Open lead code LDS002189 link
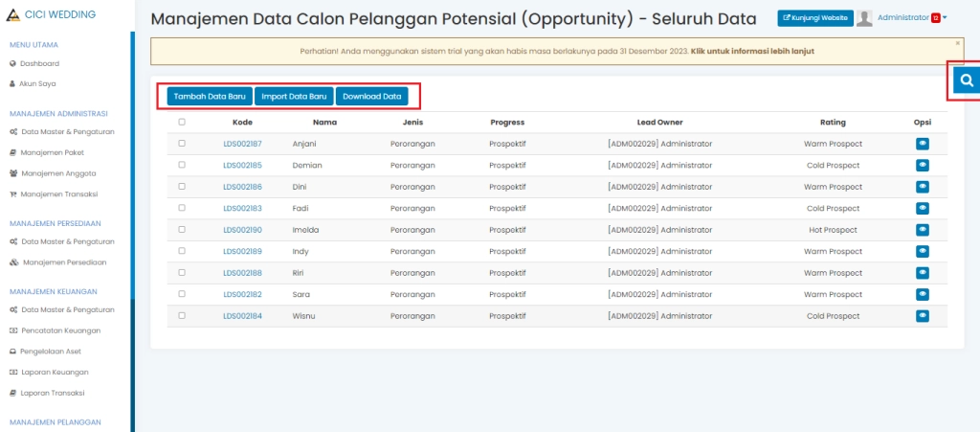The image size is (980, 432). coord(242,251)
